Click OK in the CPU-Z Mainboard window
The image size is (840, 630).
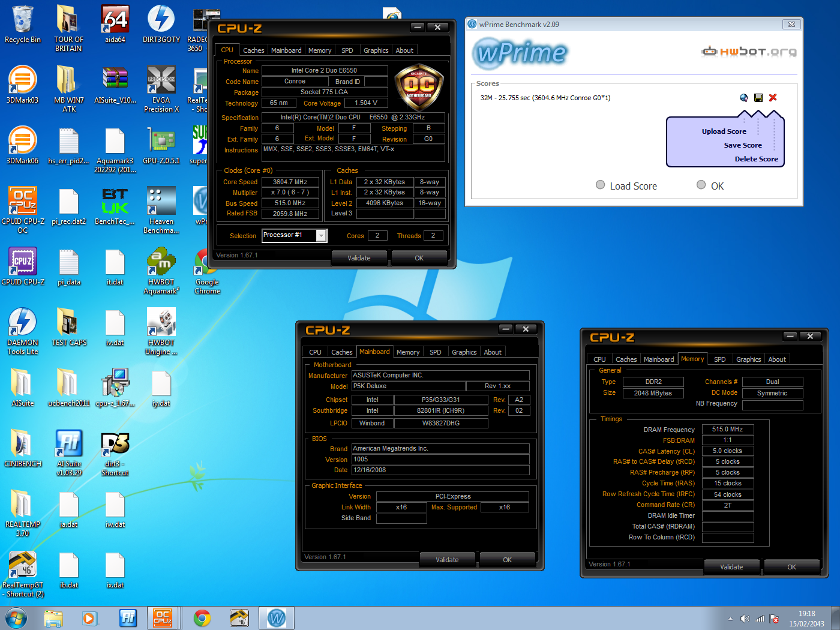[x=507, y=560]
